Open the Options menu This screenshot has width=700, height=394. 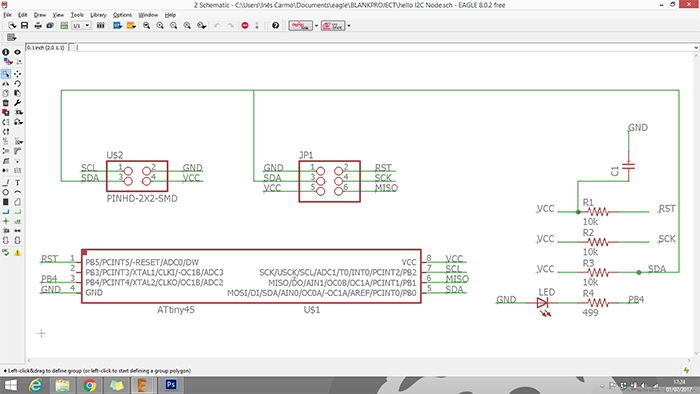[122, 15]
